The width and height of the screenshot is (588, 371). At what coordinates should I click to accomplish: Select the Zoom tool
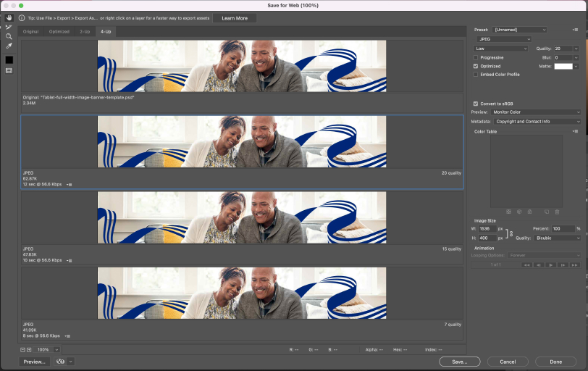(9, 36)
